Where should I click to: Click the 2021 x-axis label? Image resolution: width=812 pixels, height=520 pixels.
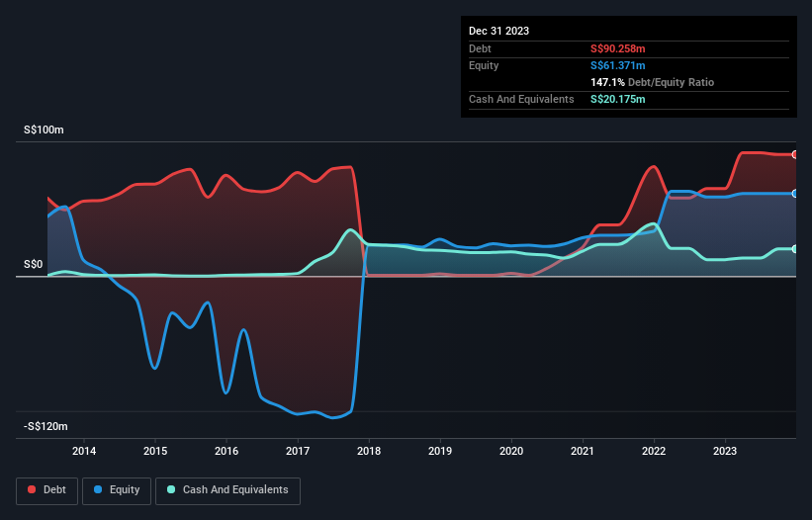click(x=583, y=451)
